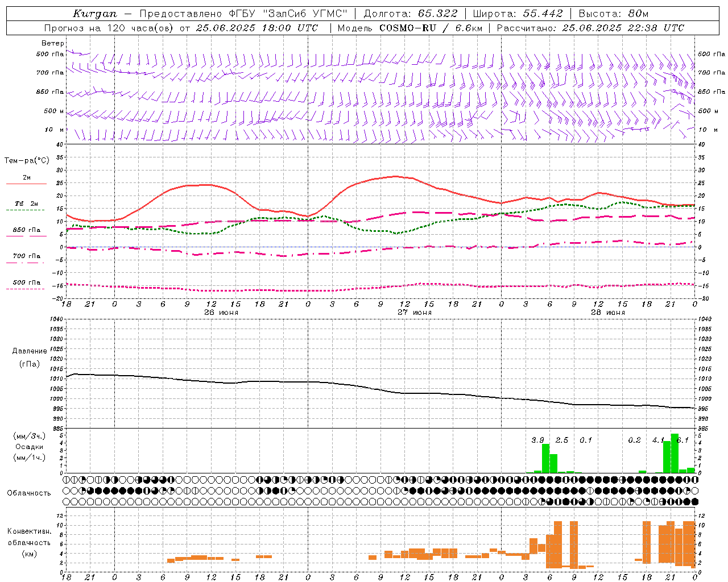Click the tallest green precipitation bar
Image resolution: width=728 pixels, height=582 pixels.
[675, 454]
